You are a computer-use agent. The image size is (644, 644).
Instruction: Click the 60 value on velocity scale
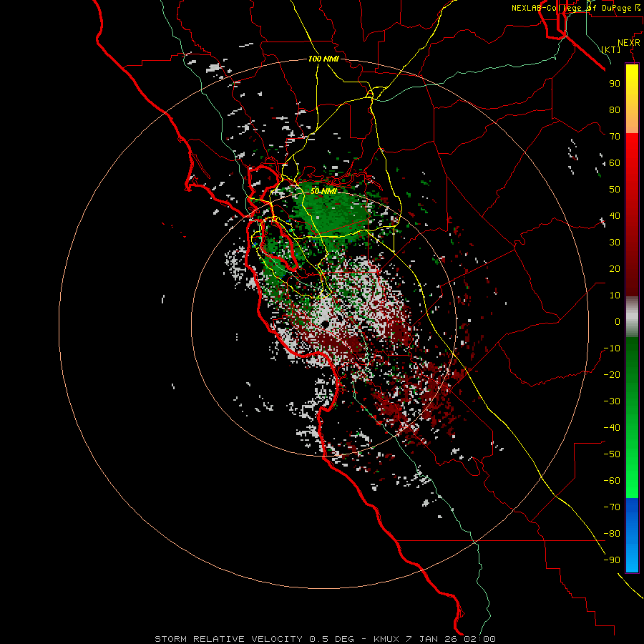[615, 162]
